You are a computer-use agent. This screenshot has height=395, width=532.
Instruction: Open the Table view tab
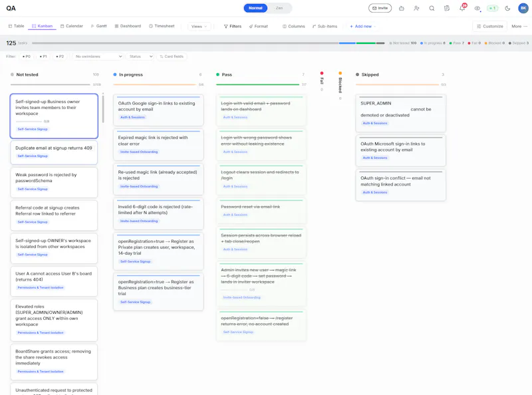point(16,26)
